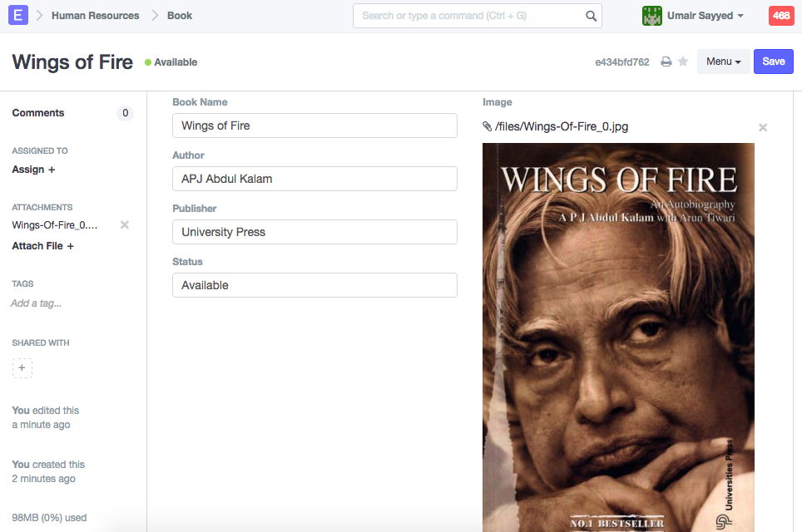The height and width of the screenshot is (532, 802).
Task: Assign this book to someone
Action: 34,170
